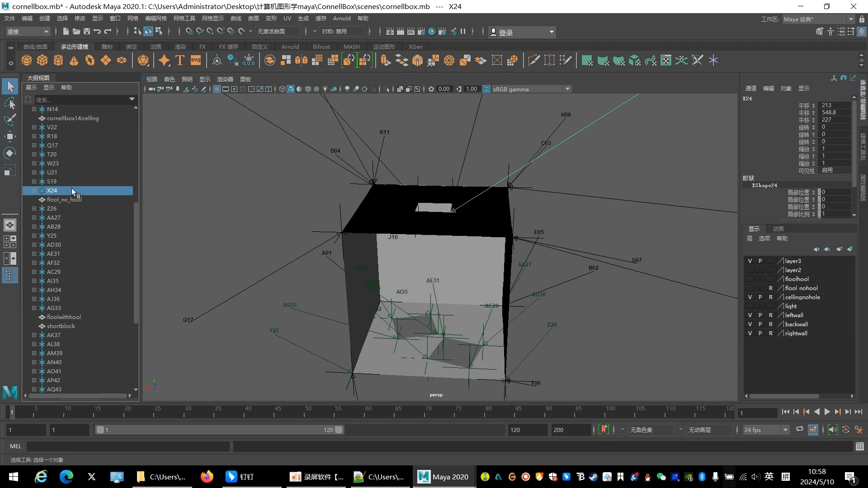This screenshot has width=868, height=488.
Task: Open Firefox from the Windows taskbar
Action: (x=207, y=476)
